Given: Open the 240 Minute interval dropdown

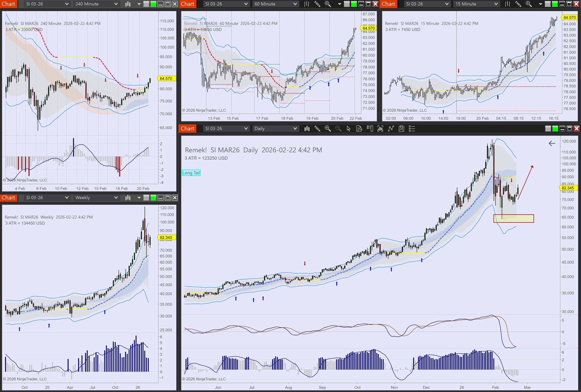Looking at the screenshot, I should [96, 4].
